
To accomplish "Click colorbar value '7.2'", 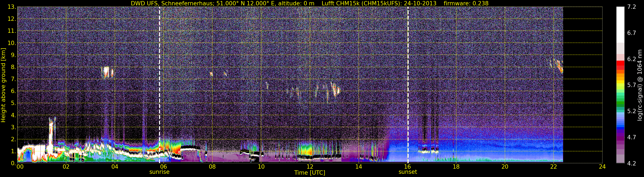I will [x=632, y=7].
